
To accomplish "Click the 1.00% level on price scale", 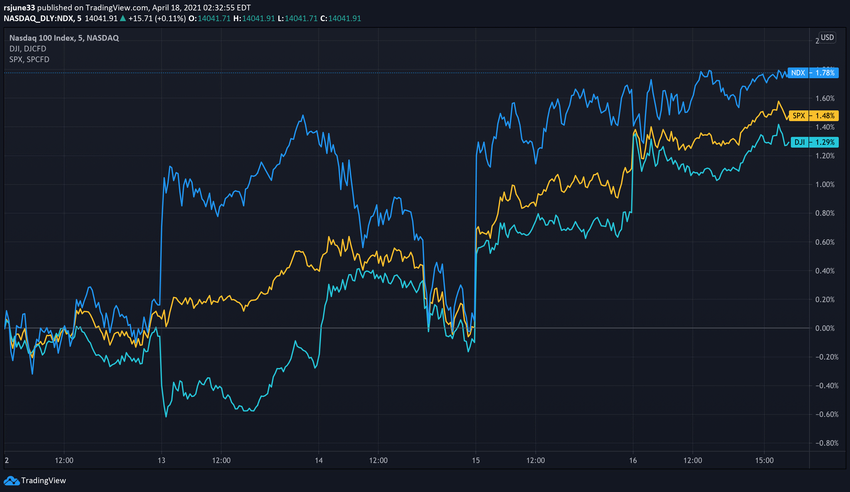I will coord(825,185).
